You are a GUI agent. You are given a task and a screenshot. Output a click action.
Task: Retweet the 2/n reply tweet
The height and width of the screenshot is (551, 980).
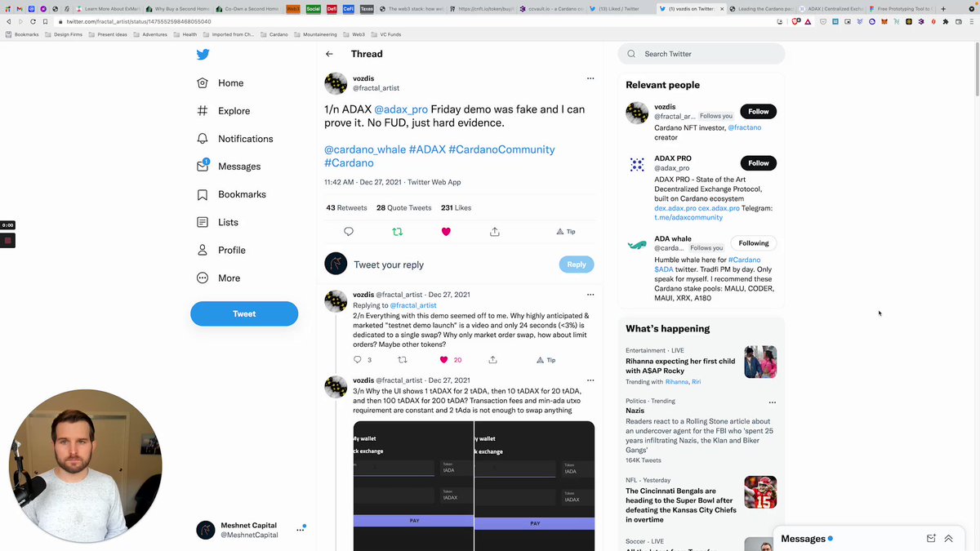coord(402,360)
